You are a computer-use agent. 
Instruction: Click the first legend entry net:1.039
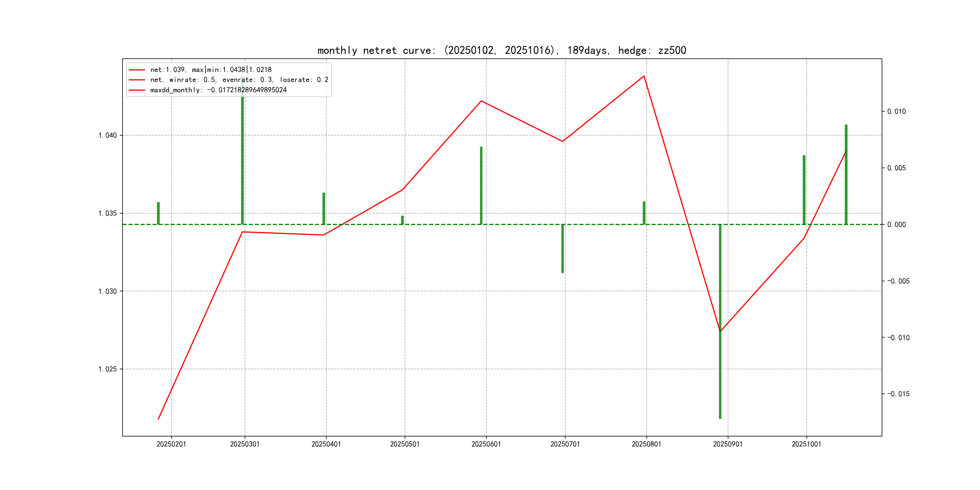pos(211,70)
